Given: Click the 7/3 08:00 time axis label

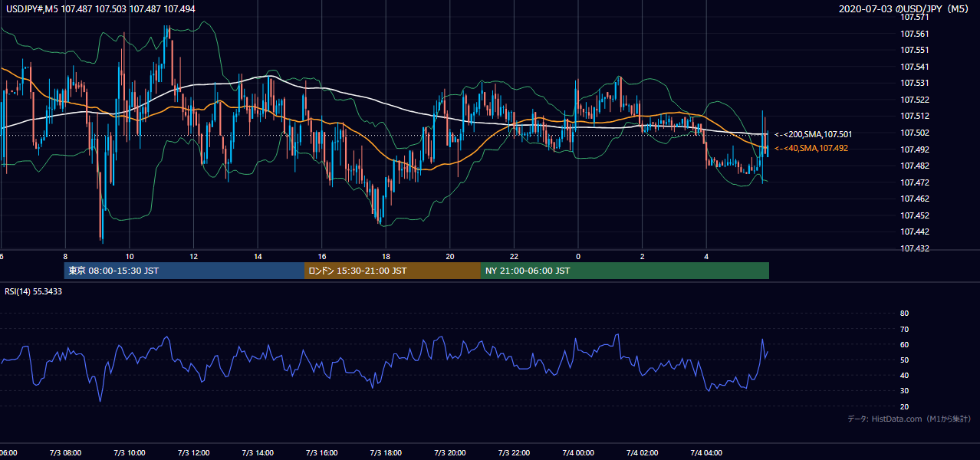Looking at the screenshot, I should pyautogui.click(x=64, y=453).
